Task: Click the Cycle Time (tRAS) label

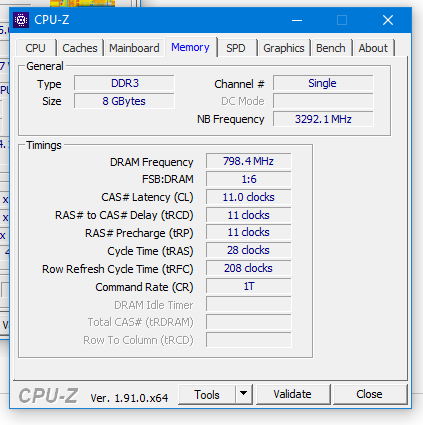Action: [x=150, y=251]
